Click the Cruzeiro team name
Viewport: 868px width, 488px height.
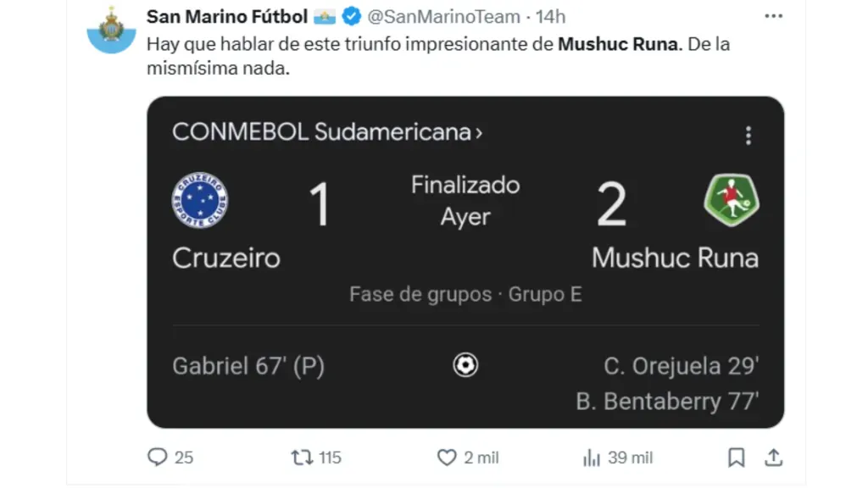(x=226, y=258)
